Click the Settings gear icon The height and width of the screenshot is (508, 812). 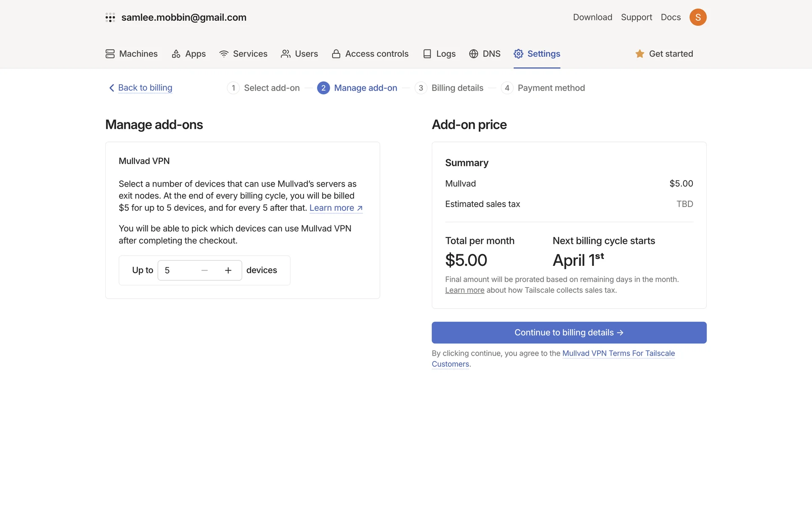click(x=518, y=54)
